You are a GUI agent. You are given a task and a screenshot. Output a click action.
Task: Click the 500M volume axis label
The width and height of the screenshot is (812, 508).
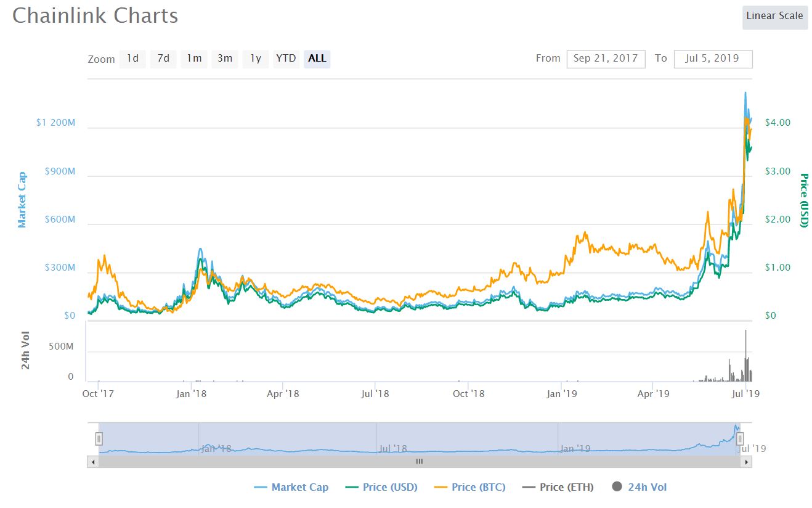tap(61, 347)
